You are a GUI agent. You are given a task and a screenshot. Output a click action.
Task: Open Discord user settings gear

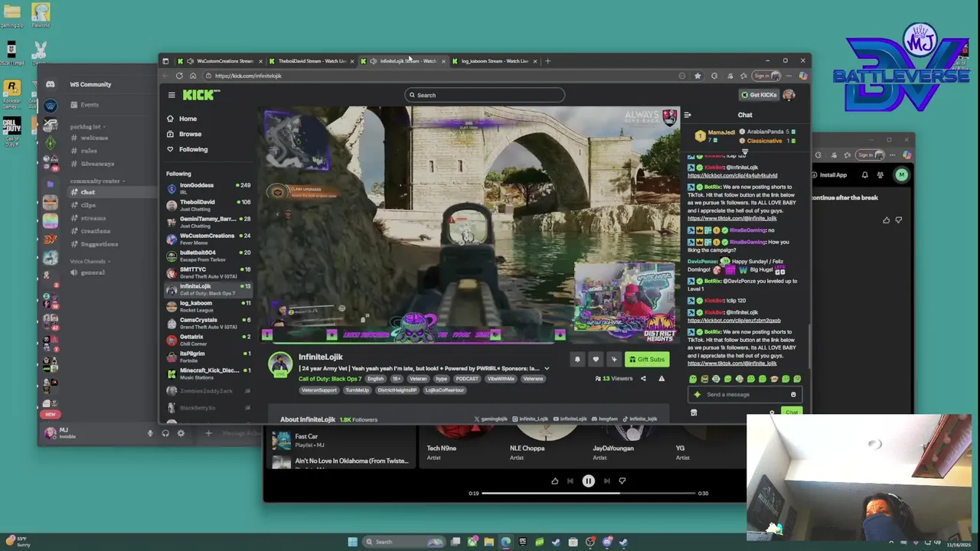click(x=181, y=433)
